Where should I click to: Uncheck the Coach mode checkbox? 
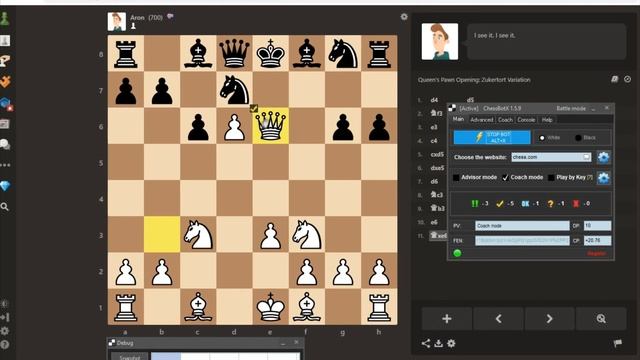pos(505,177)
